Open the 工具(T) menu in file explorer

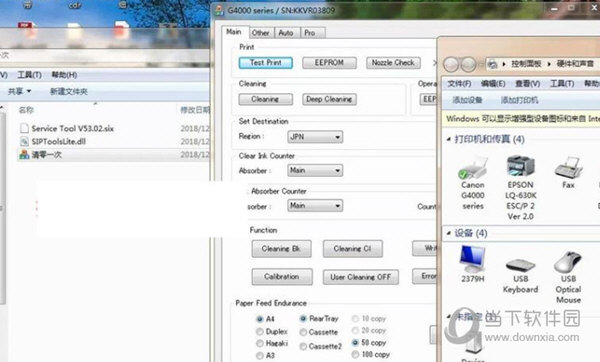pos(29,75)
